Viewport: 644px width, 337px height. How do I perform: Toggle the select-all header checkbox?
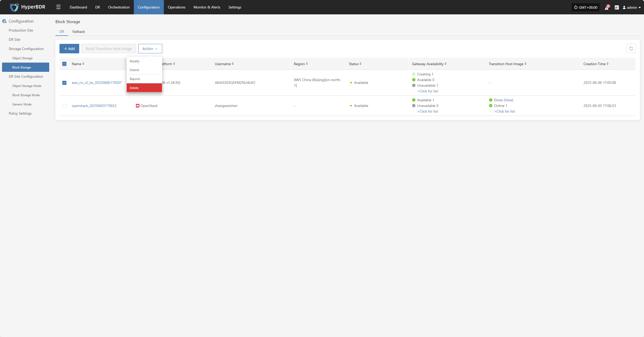64,64
